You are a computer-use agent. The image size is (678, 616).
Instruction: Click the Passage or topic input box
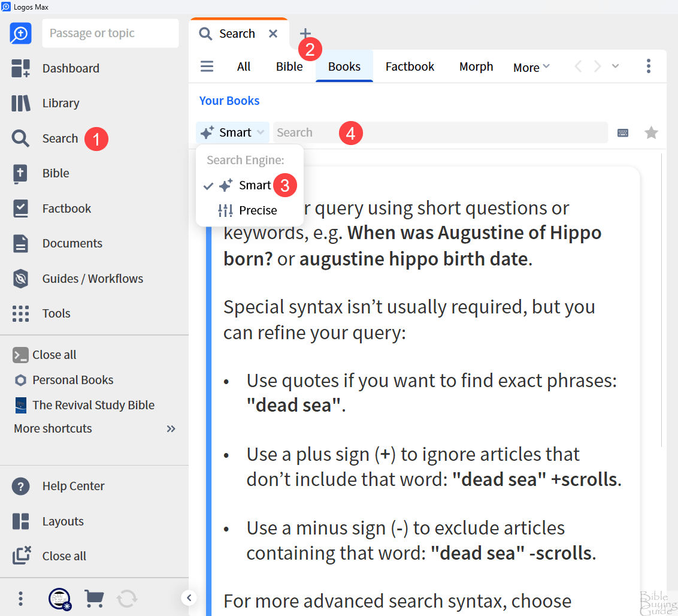111,34
